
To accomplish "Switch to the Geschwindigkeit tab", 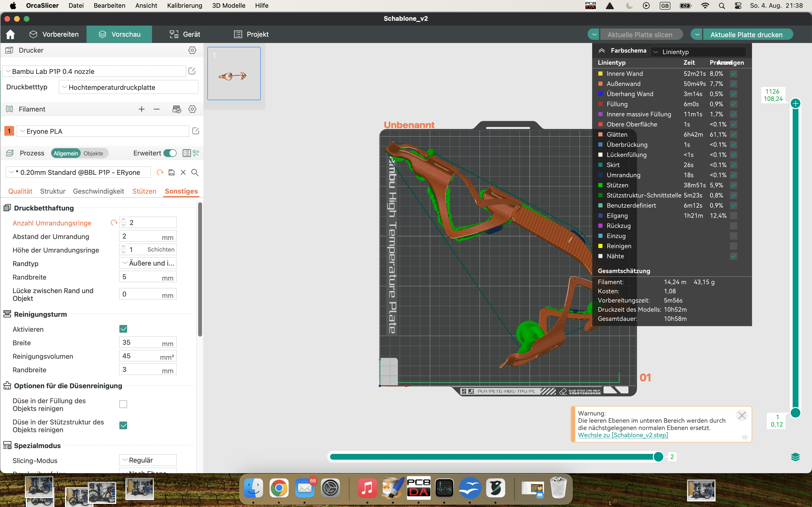I will (x=98, y=191).
